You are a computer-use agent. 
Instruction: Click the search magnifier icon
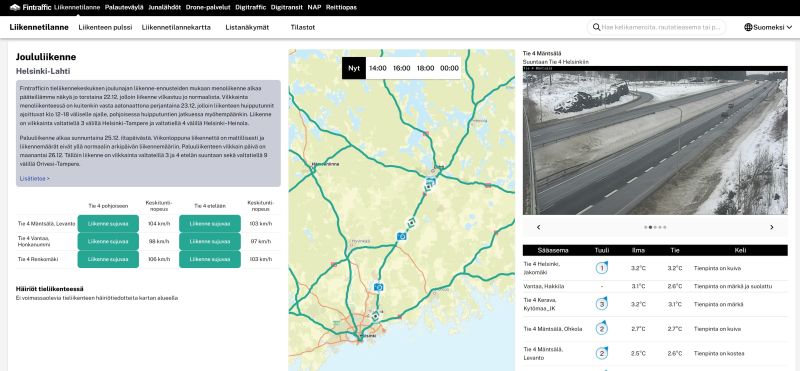[x=596, y=27]
